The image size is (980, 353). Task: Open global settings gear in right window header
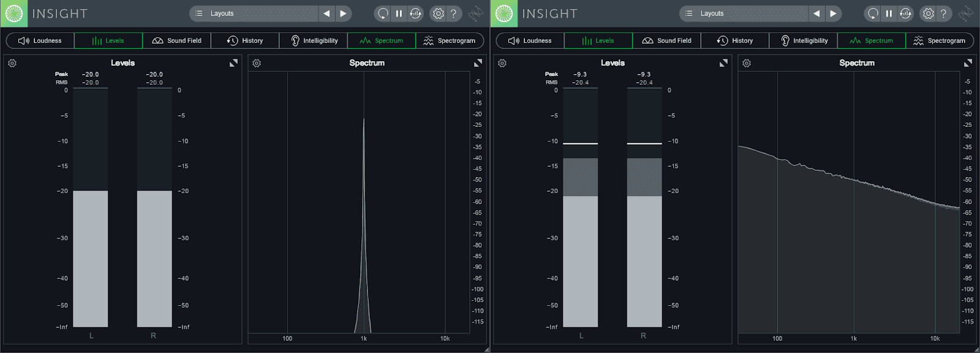point(928,13)
